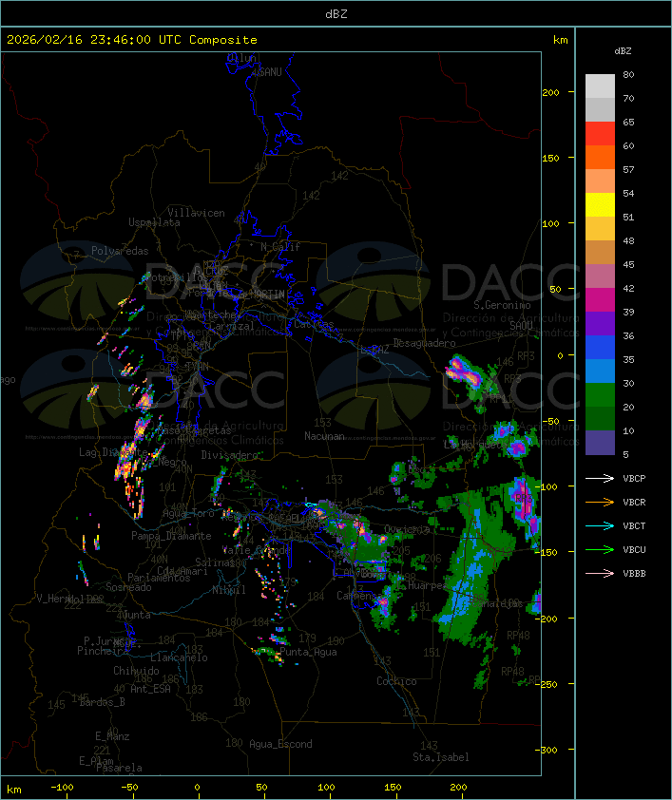Click the 'Bardas_B' map label
Image resolution: width=672 pixels, height=800 pixels.
(103, 702)
